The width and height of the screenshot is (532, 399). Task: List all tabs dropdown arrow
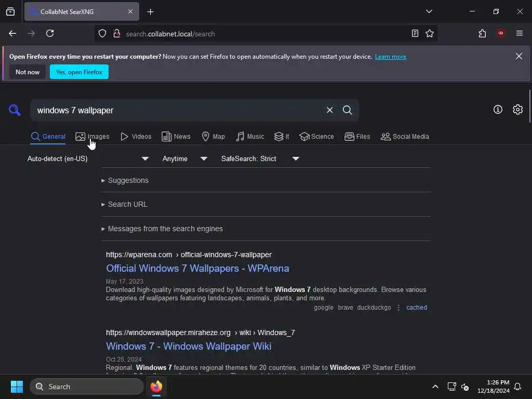(x=429, y=11)
